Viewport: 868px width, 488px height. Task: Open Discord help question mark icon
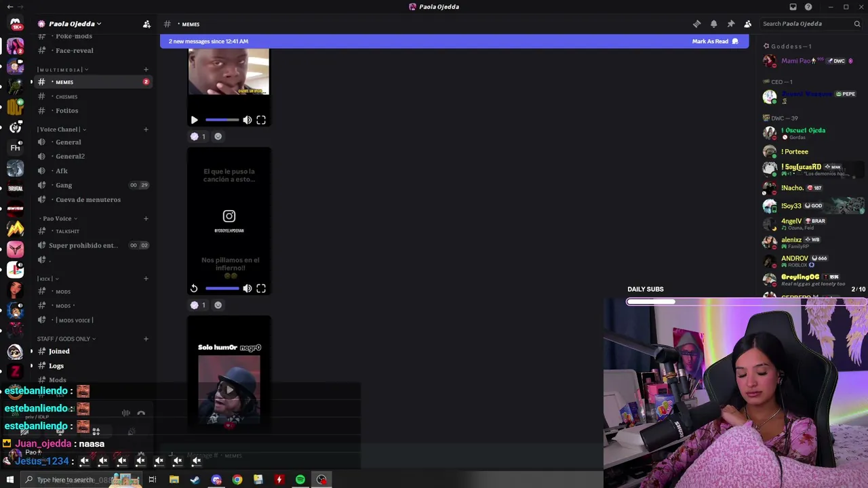tap(808, 7)
